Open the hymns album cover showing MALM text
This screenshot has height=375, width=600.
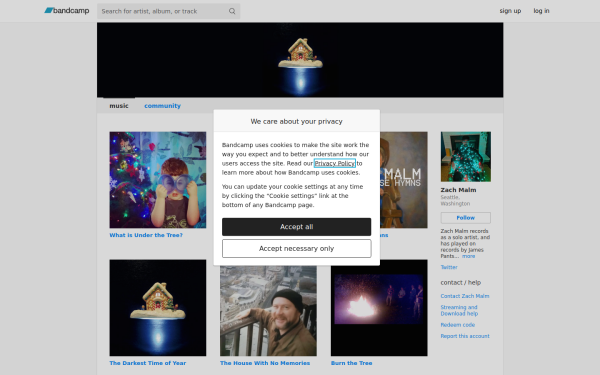point(404,180)
